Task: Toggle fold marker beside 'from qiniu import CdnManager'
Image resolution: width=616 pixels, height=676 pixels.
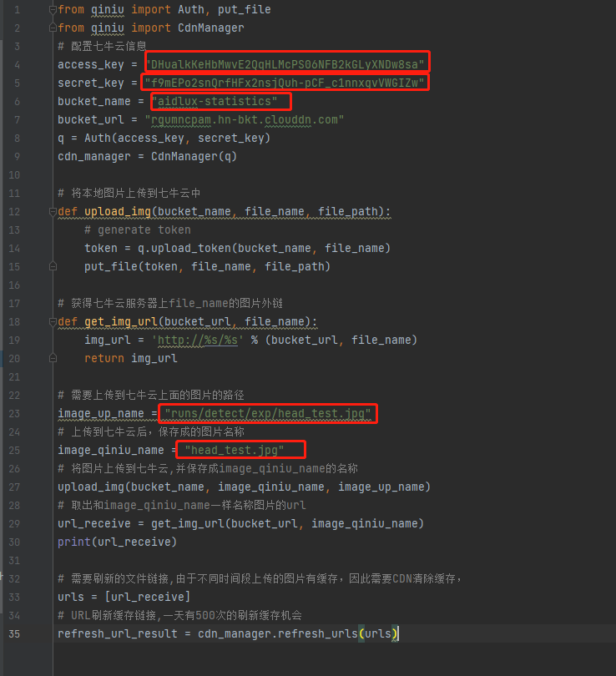Action: click(x=53, y=28)
